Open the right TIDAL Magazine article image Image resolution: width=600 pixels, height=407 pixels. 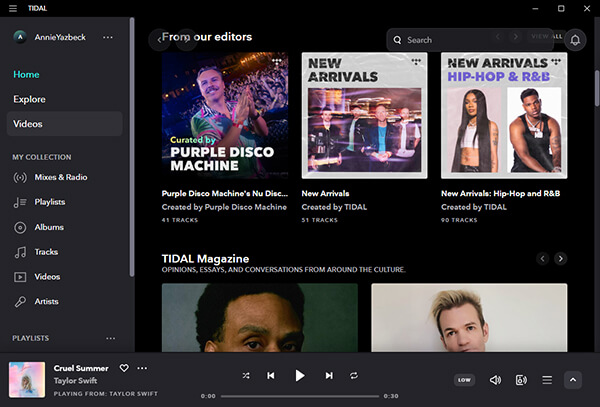(x=469, y=317)
